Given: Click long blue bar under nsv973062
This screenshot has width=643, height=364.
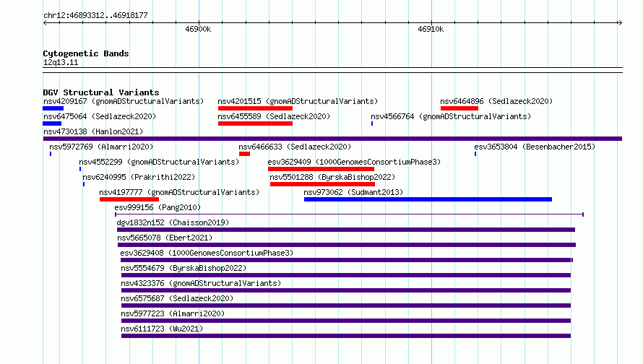Looking at the screenshot, I should pyautogui.click(x=428, y=199).
